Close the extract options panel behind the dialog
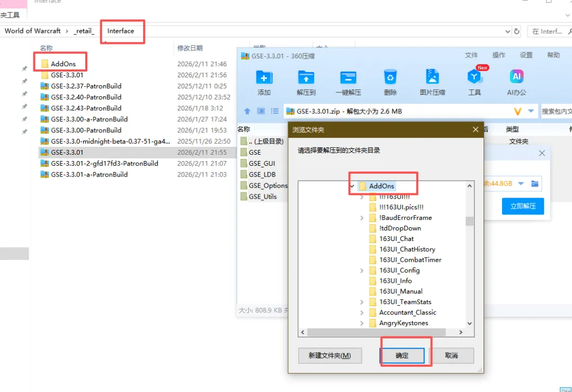Viewport: 572px width, 392px height. pyautogui.click(x=542, y=153)
